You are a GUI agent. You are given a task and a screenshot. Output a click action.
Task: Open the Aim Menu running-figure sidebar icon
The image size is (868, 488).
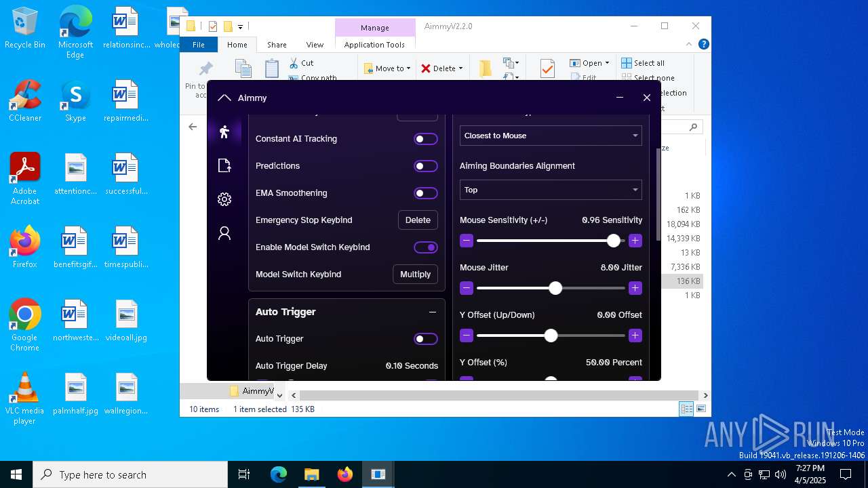(224, 131)
